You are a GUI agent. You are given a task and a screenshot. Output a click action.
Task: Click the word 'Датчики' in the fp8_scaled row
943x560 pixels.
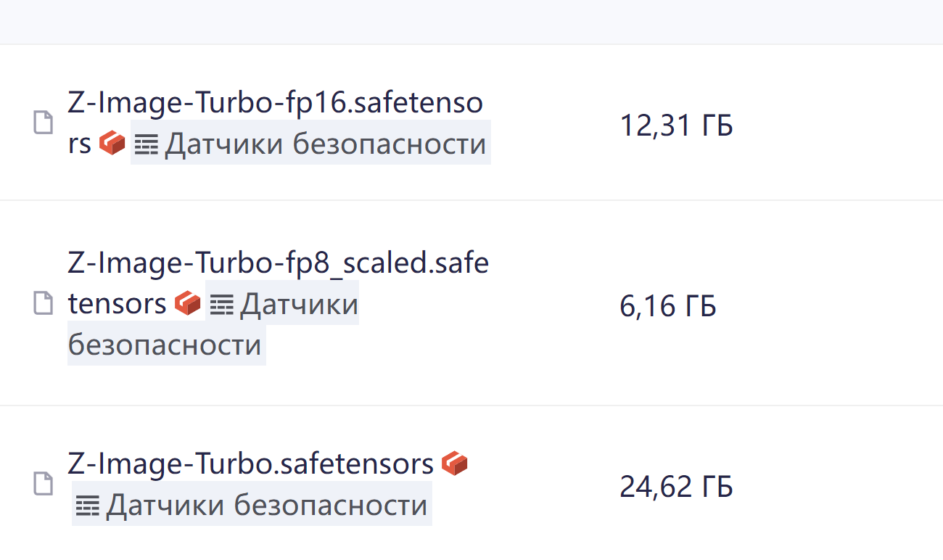click(x=299, y=304)
